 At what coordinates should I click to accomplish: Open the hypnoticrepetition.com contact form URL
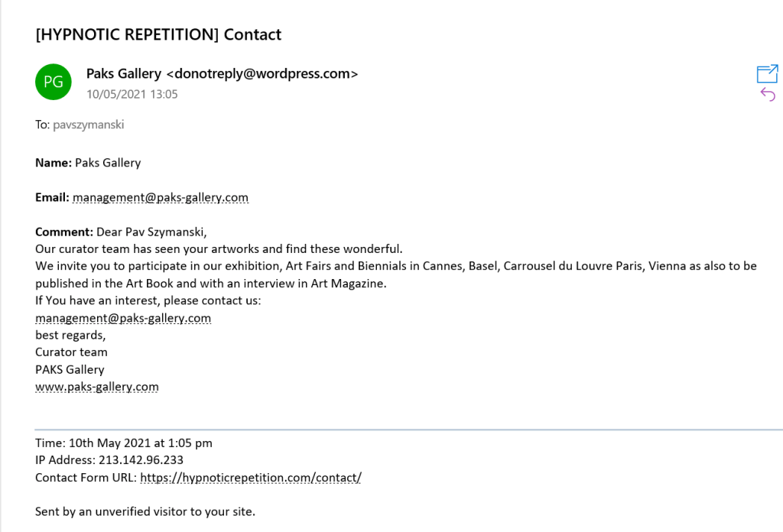pos(251,478)
